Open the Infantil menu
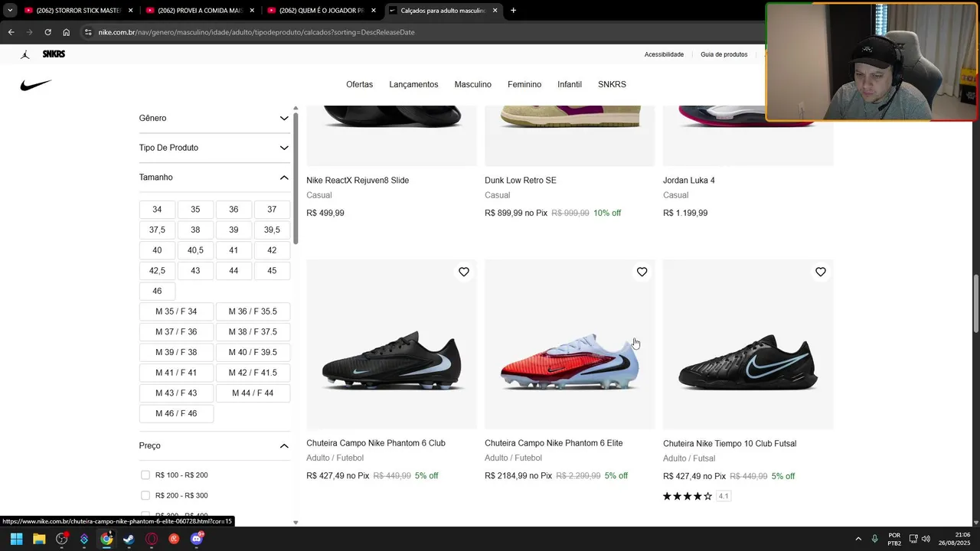Viewport: 980px width, 551px height. pos(570,84)
